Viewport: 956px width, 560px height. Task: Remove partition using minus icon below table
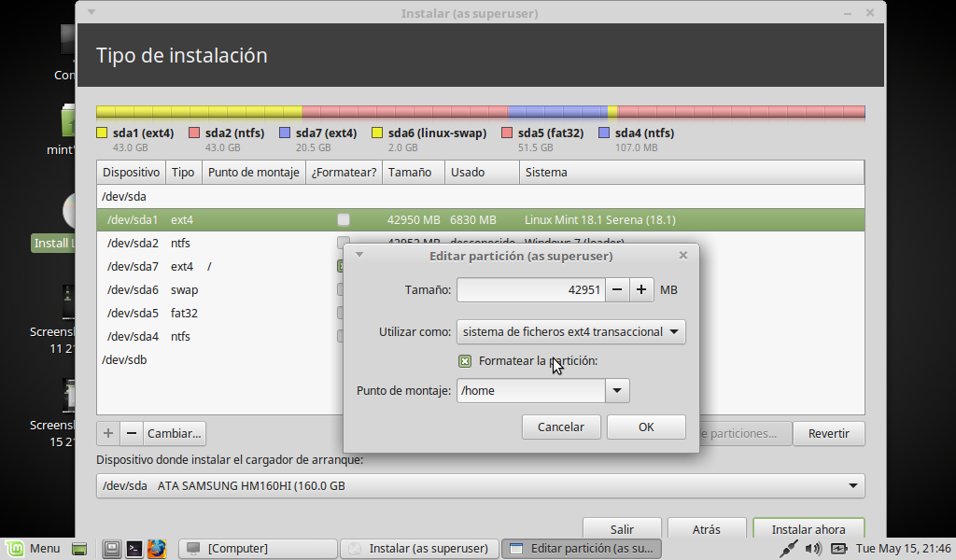[132, 433]
